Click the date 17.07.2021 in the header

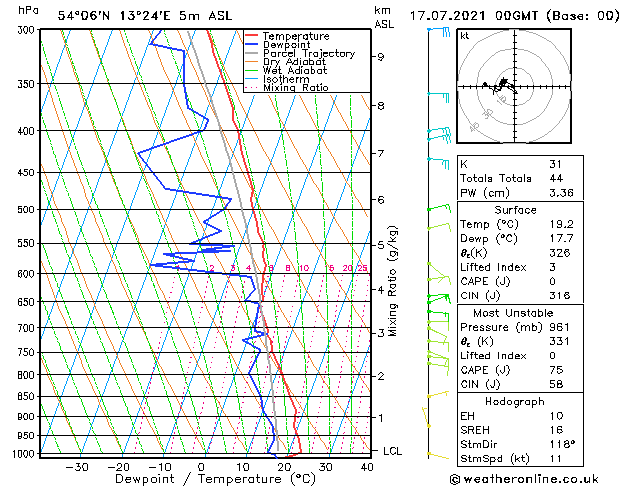coord(447,16)
